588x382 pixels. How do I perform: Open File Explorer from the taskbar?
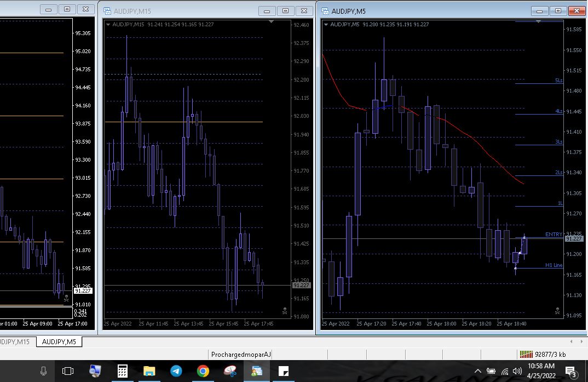point(149,372)
